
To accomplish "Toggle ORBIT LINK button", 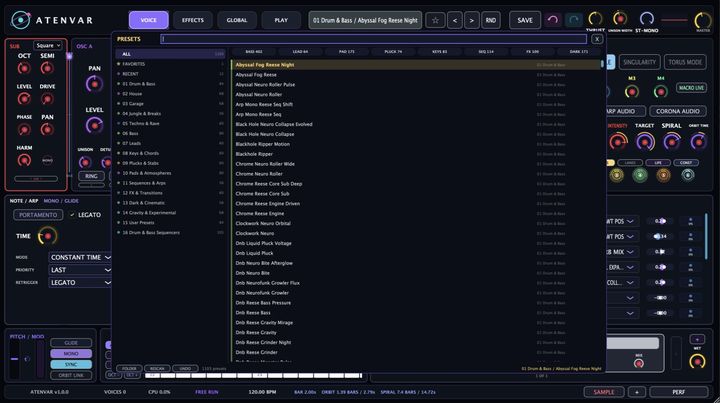I will pyautogui.click(x=71, y=375).
